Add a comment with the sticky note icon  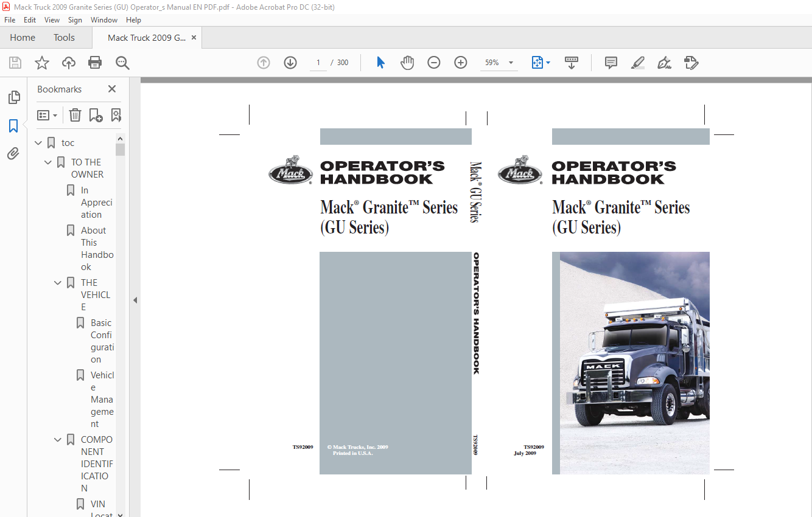(611, 63)
